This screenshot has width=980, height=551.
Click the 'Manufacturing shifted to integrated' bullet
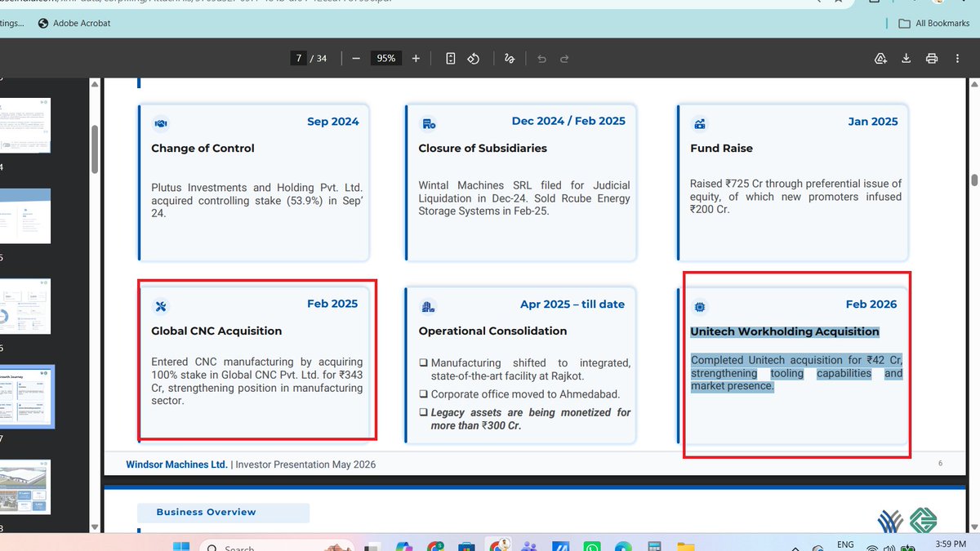(525, 369)
